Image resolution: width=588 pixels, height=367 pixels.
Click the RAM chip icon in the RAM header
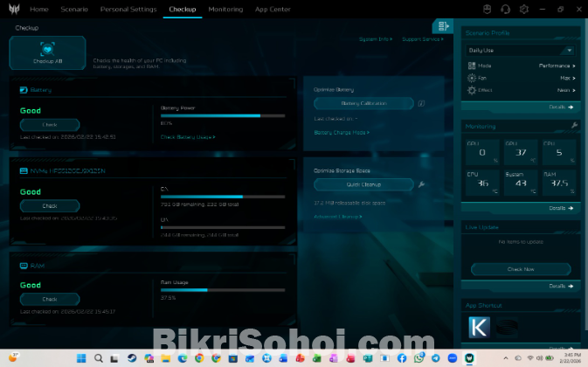coord(24,266)
